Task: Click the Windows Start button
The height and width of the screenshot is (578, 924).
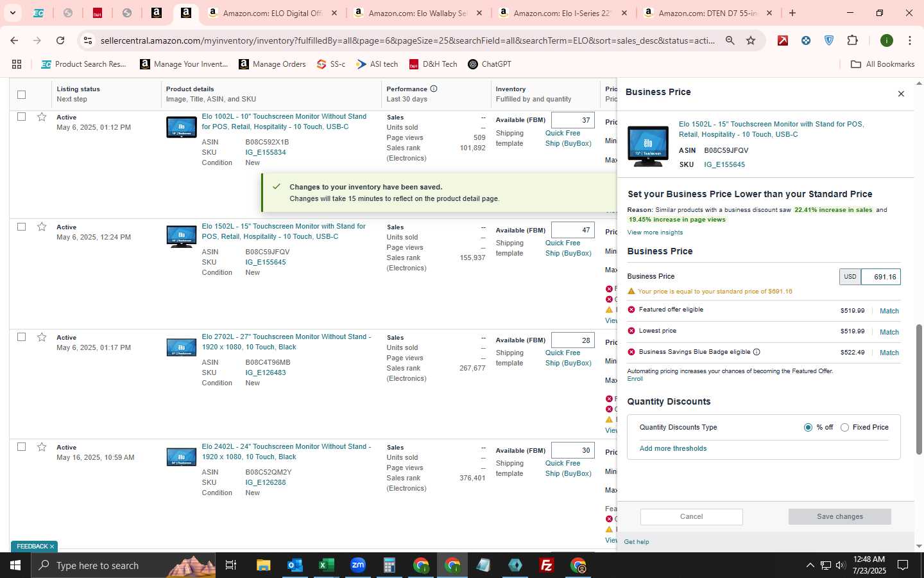Action: (15, 565)
